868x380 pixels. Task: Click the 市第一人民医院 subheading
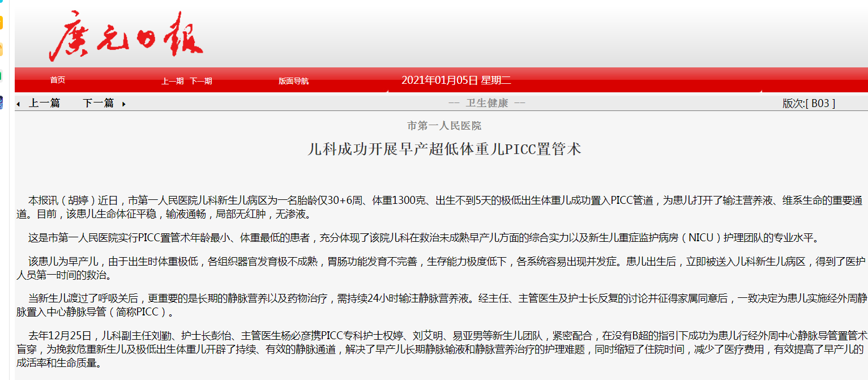click(x=444, y=126)
